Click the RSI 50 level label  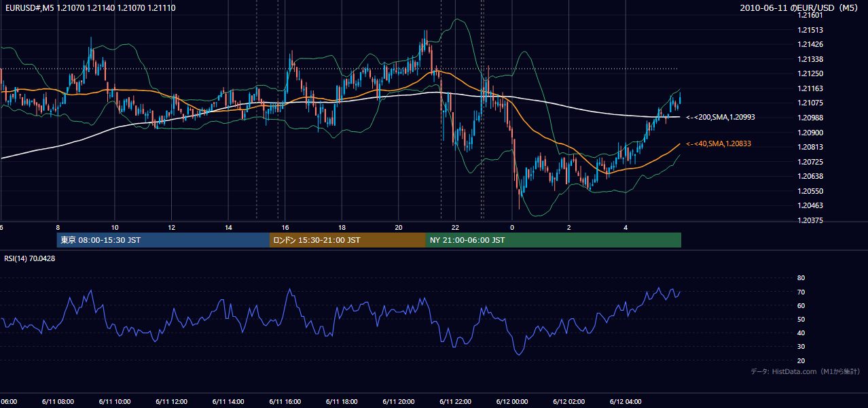tap(801, 319)
